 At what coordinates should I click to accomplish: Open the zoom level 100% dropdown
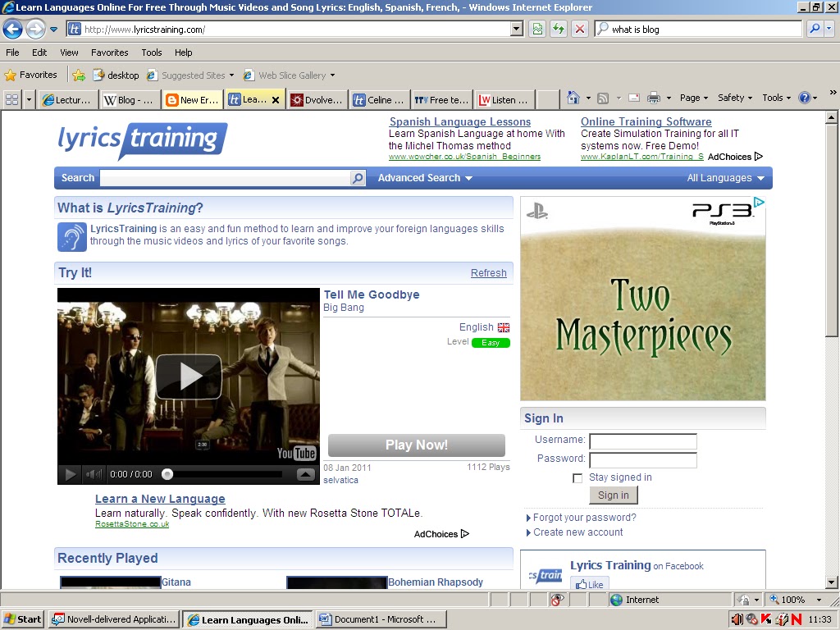coord(819,600)
